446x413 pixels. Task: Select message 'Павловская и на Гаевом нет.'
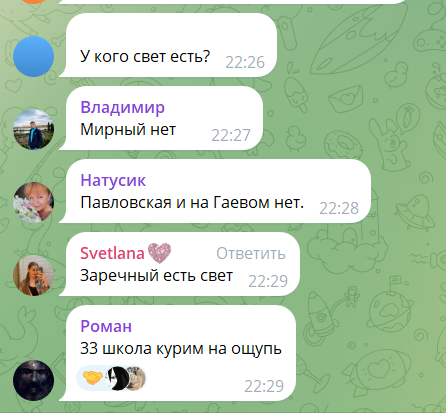[x=192, y=202]
